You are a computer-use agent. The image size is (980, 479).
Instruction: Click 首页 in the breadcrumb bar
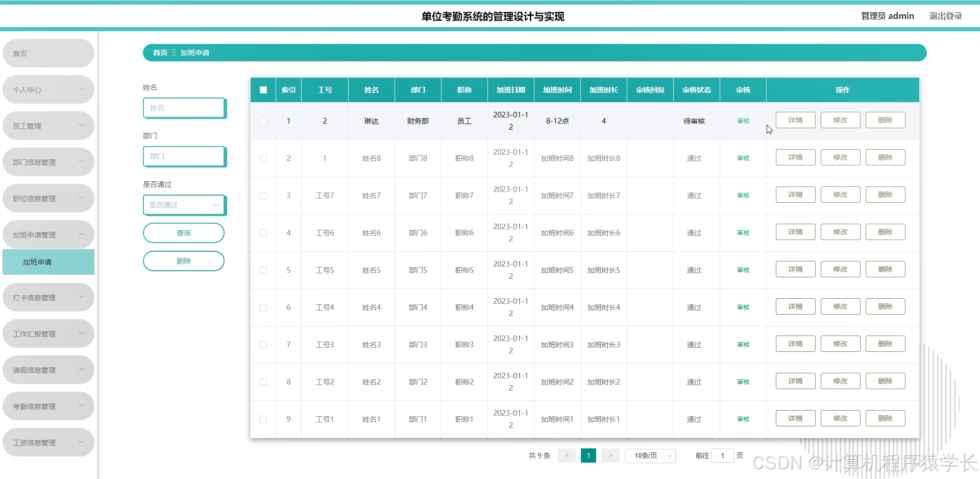point(160,53)
